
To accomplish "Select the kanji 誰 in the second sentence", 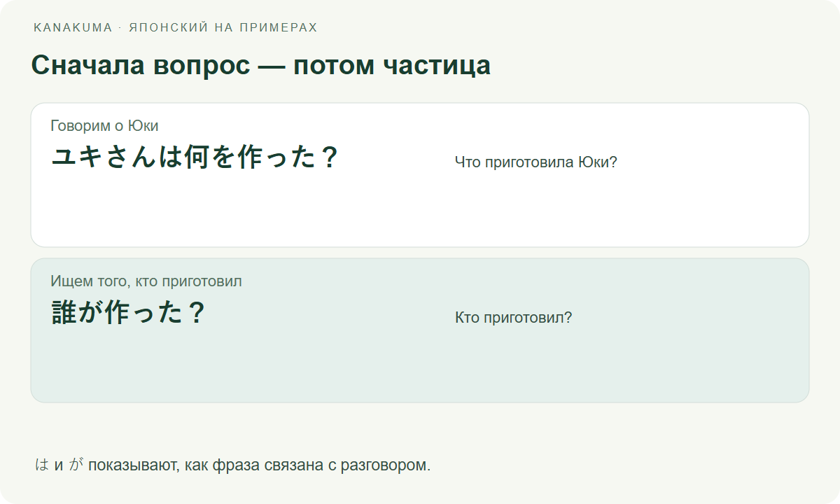I will coord(64,313).
